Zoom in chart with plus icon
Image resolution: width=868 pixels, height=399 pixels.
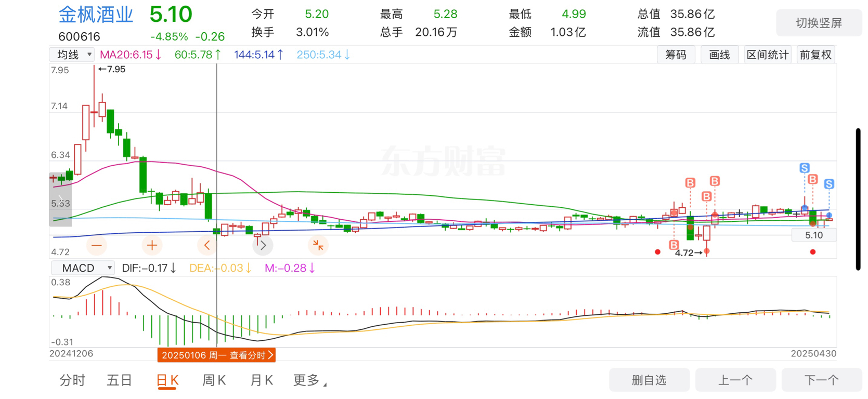(152, 245)
